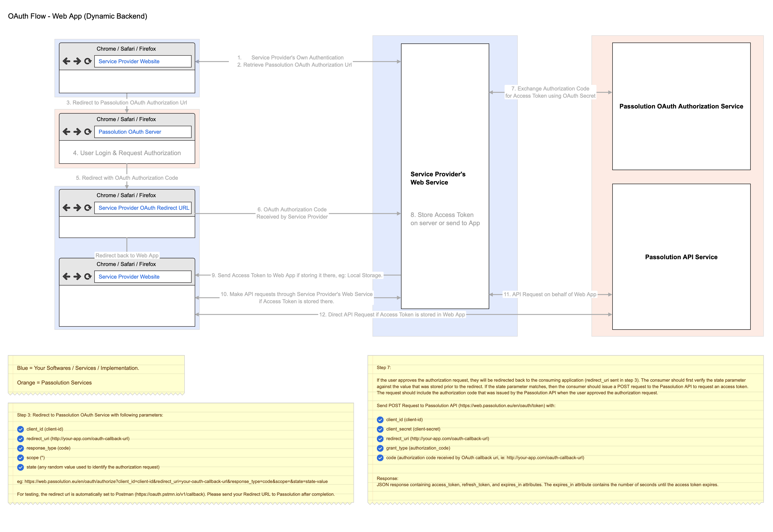Screen dimensions: 773x532
Task: Click 'Orange = Passolution Services' legend text
Action: tap(54, 383)
